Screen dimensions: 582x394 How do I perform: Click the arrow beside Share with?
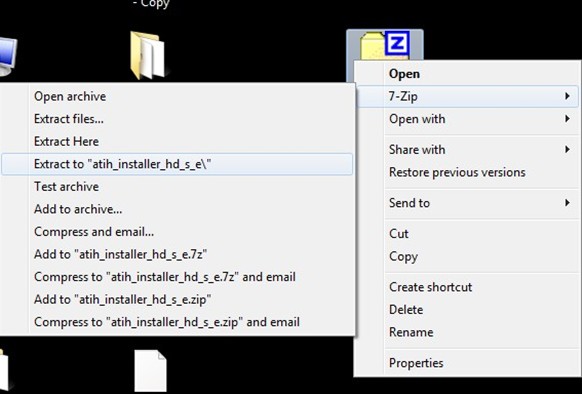[567, 150]
